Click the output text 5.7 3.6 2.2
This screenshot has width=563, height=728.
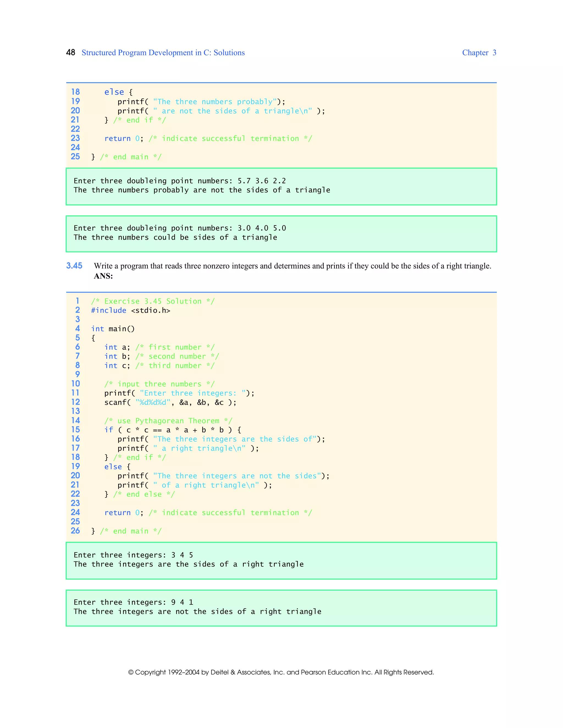pyautogui.click(x=261, y=181)
